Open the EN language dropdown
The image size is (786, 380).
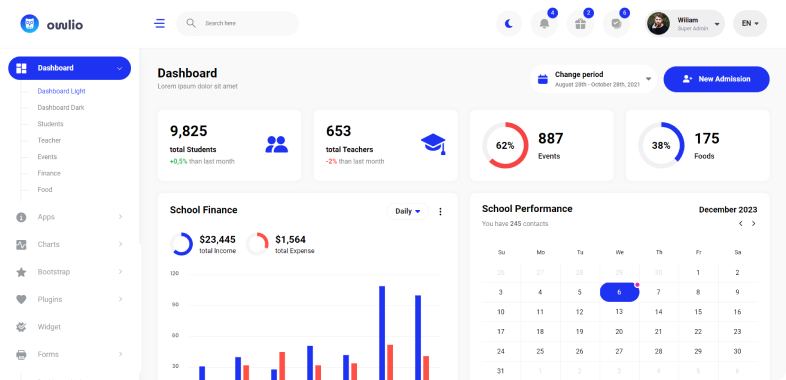coord(750,24)
